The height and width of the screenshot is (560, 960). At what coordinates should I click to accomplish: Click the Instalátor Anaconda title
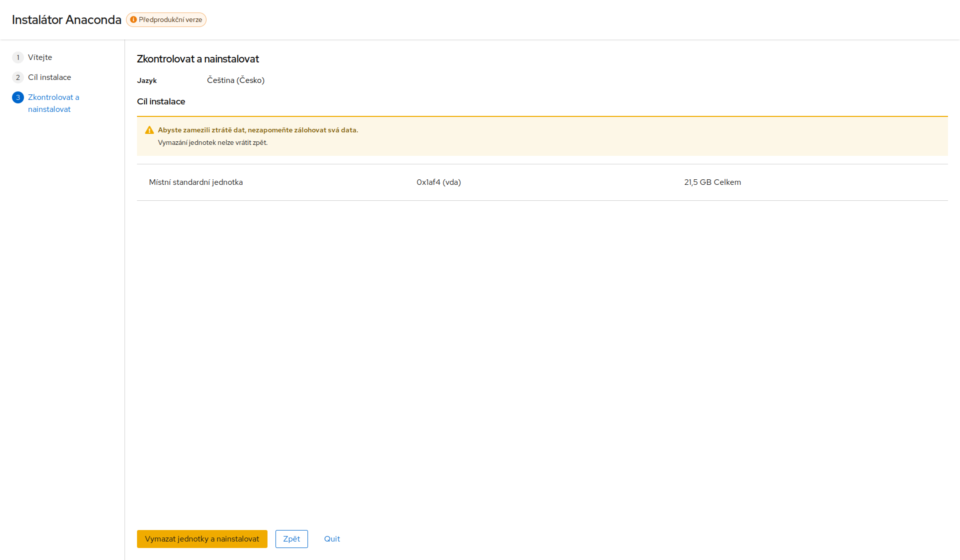[x=66, y=19]
